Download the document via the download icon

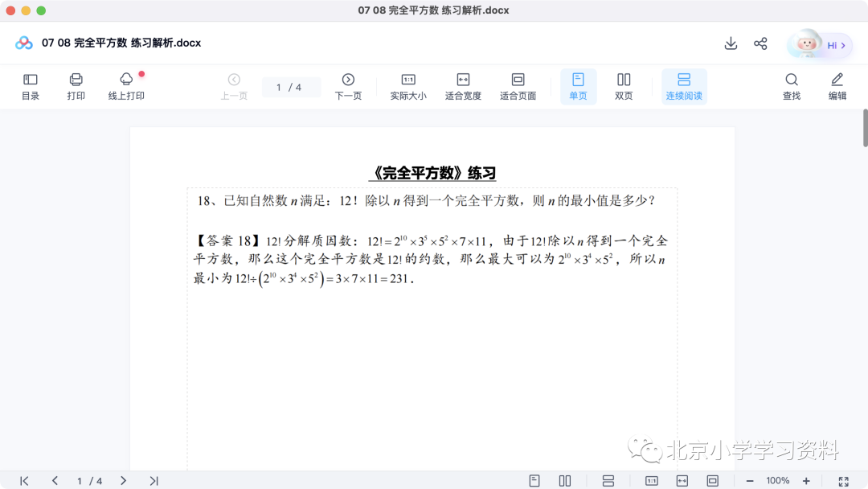[731, 43]
